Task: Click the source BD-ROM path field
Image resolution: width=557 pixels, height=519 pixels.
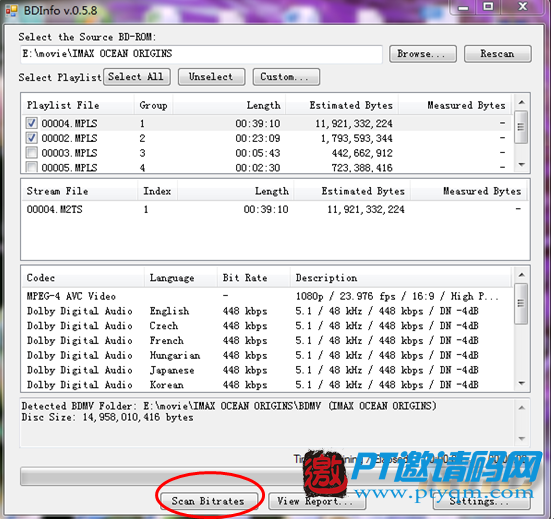Action: pos(201,54)
